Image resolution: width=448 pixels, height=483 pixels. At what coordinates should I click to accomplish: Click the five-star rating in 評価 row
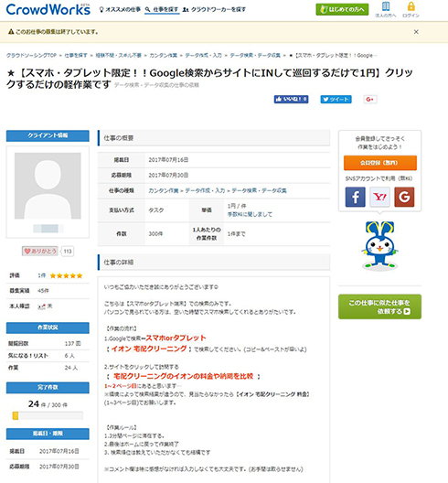coord(66,275)
